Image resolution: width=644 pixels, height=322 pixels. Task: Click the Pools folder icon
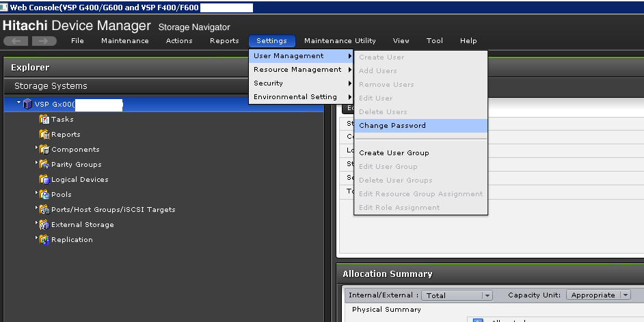click(x=44, y=194)
